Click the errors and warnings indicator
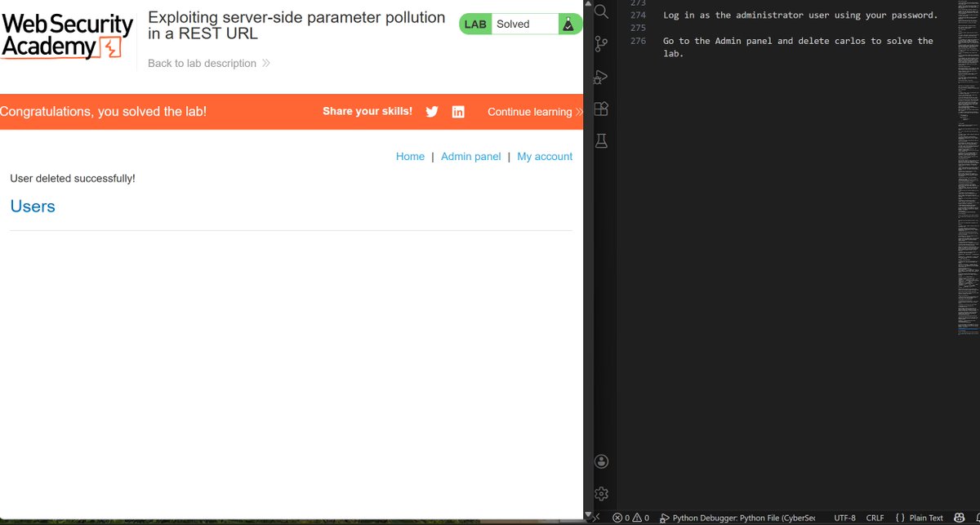The width and height of the screenshot is (980, 525). click(633, 517)
